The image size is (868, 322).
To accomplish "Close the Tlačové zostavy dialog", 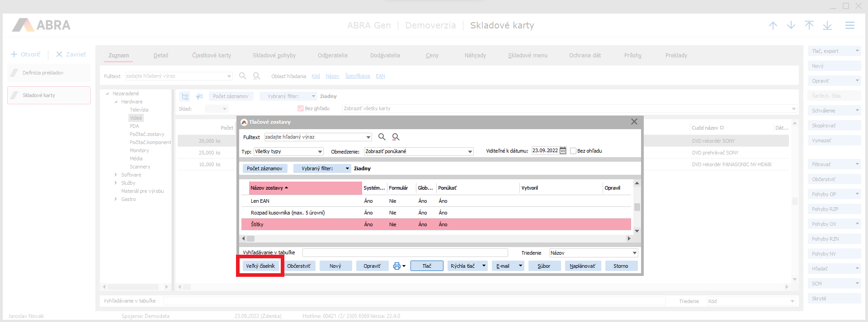I will (634, 121).
